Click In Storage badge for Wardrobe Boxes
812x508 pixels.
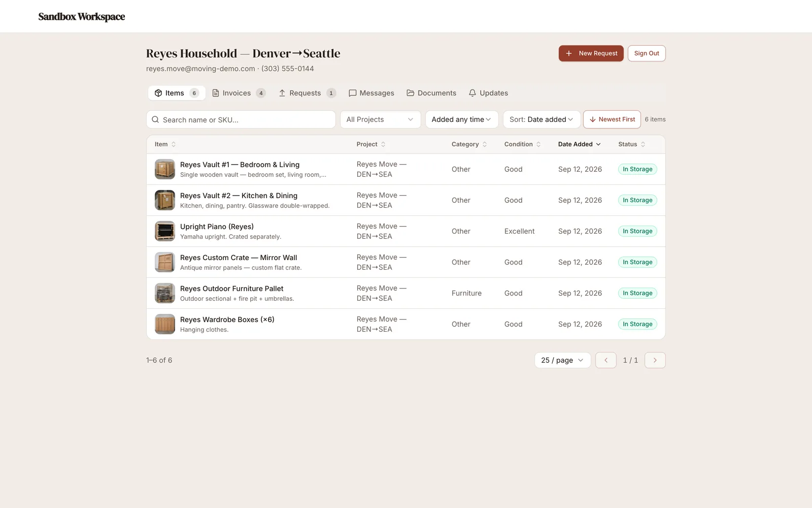point(637,324)
